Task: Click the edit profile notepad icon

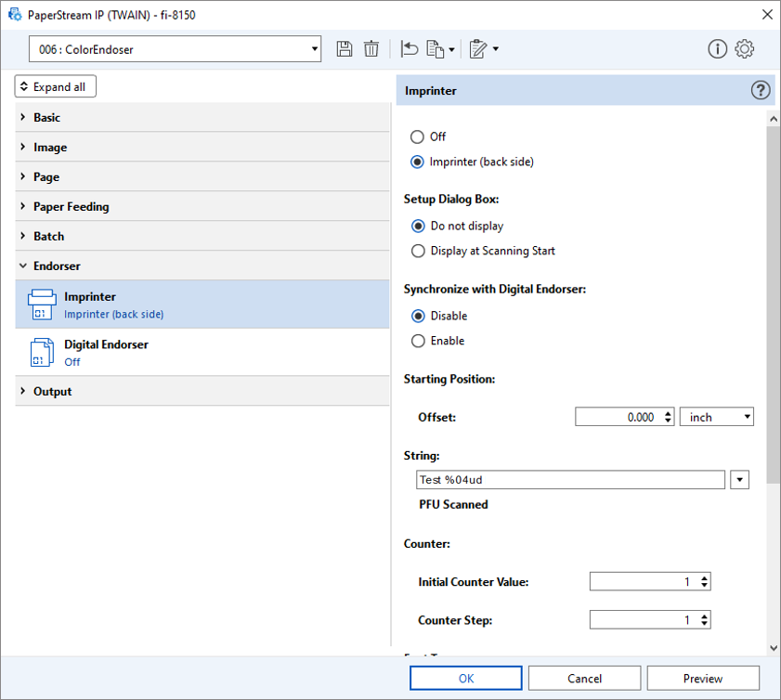Action: [x=478, y=49]
